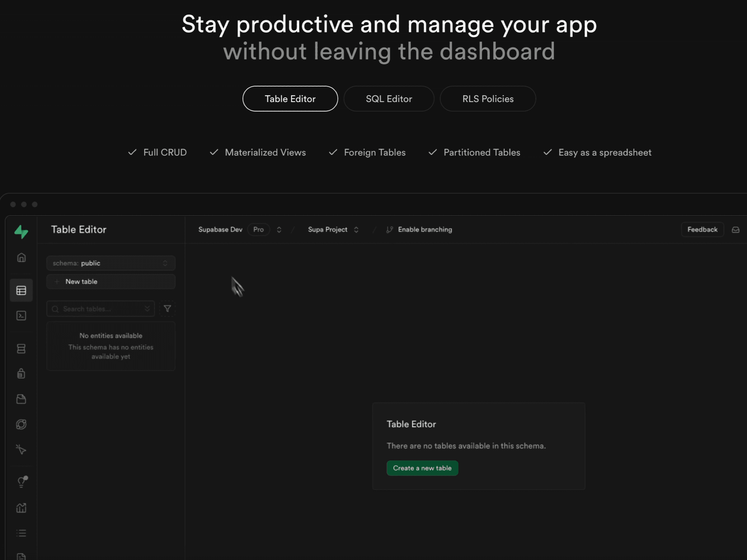This screenshot has height=560, width=747.
Task: Click the New table button
Action: tap(111, 282)
